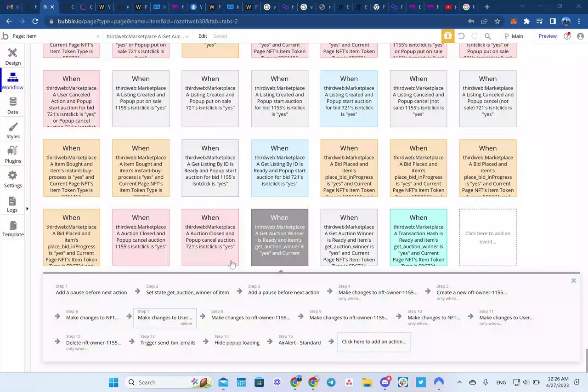The width and height of the screenshot is (588, 392).
Task: Open the Design tab in Bubble sidebar
Action: coord(13,57)
